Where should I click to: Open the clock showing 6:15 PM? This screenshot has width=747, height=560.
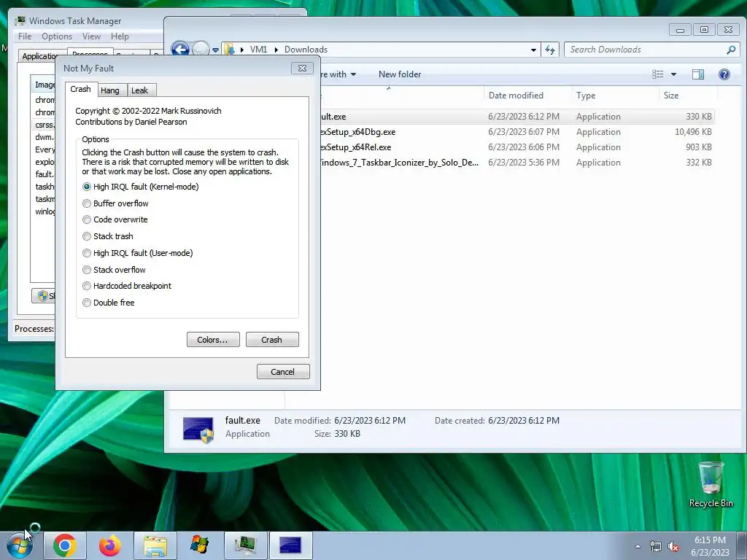(710, 546)
